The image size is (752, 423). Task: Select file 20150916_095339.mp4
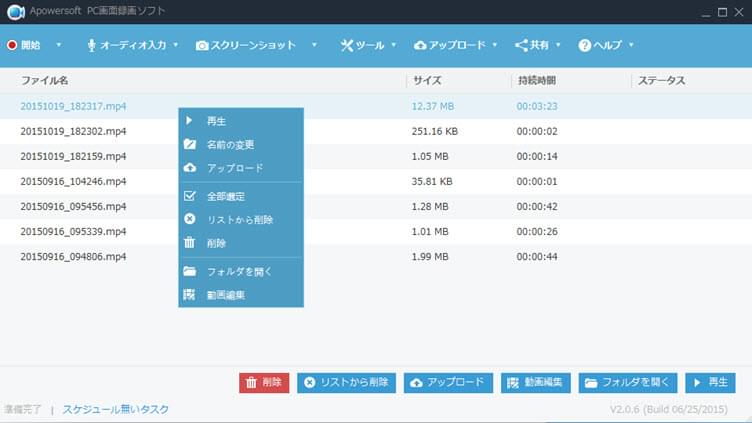73,232
